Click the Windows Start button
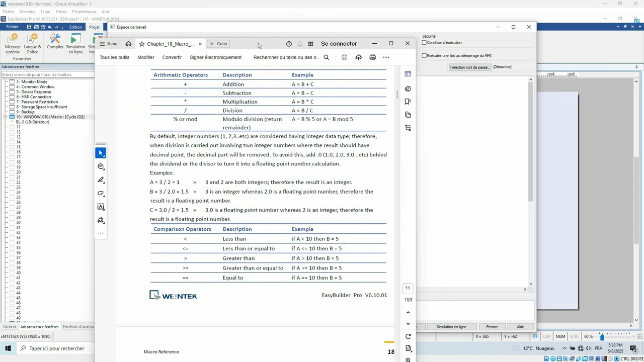The height and width of the screenshot is (362, 644). coord(8,348)
